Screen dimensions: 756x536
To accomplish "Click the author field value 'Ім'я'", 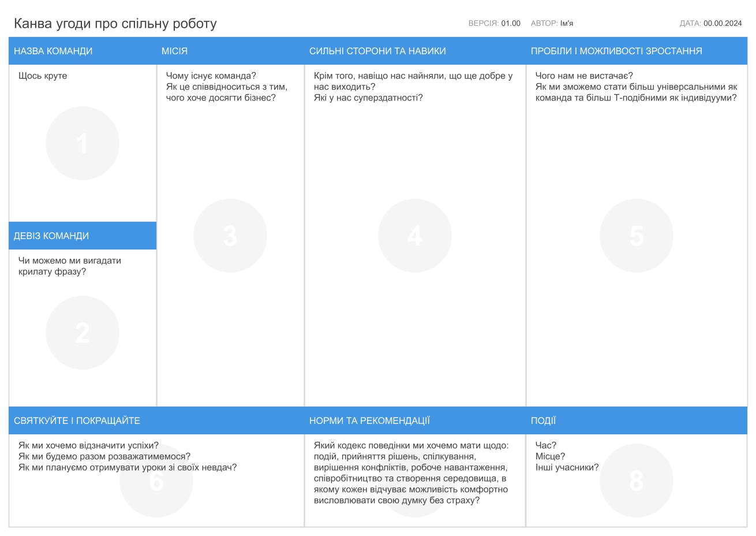I will click(x=567, y=24).
